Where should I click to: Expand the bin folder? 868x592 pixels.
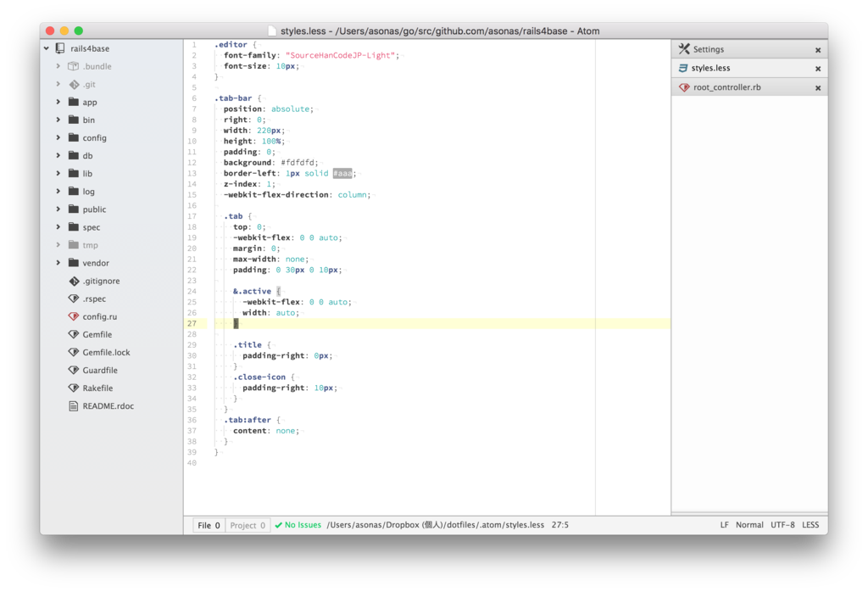58,120
